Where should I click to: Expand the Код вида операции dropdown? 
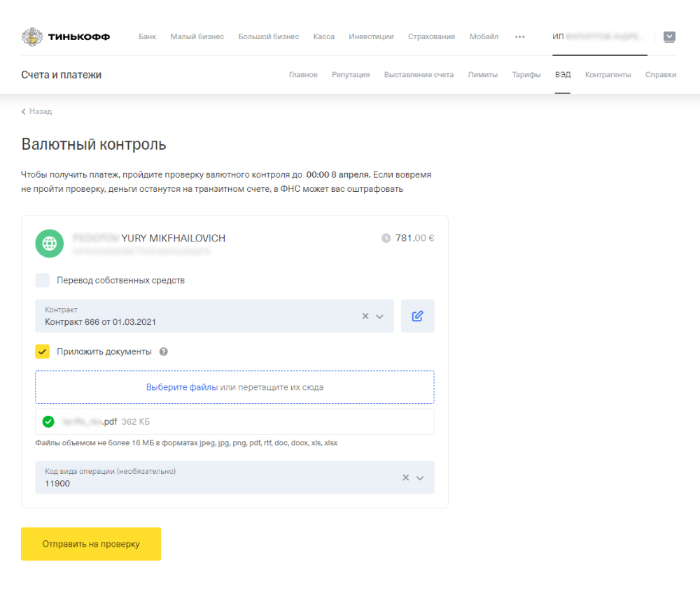(x=421, y=478)
